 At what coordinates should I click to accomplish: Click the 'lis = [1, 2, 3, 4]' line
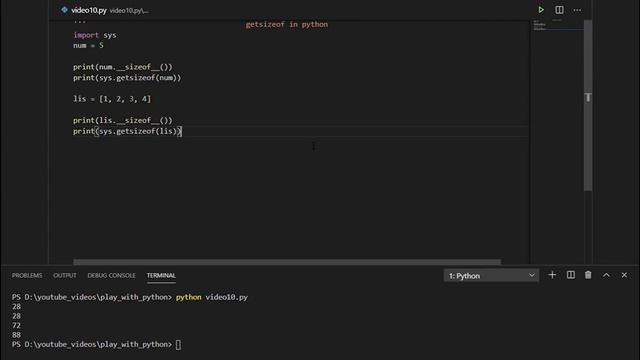(112, 99)
